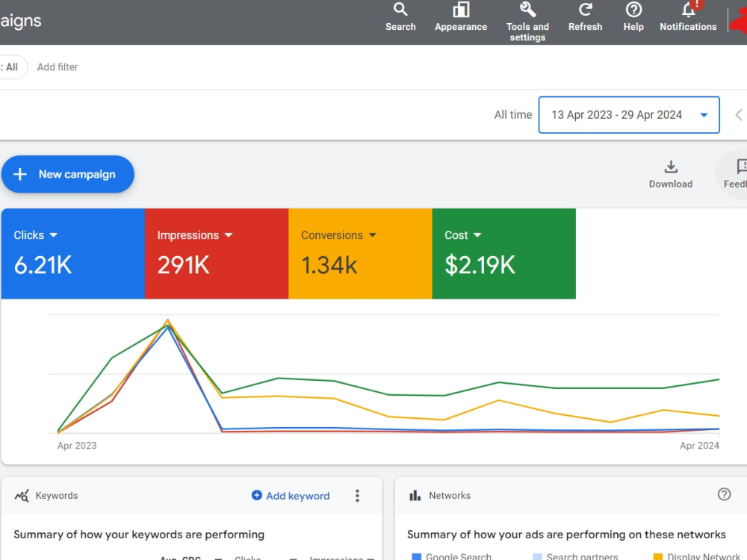
Task: Open the Appearance settings
Action: pyautogui.click(x=461, y=17)
